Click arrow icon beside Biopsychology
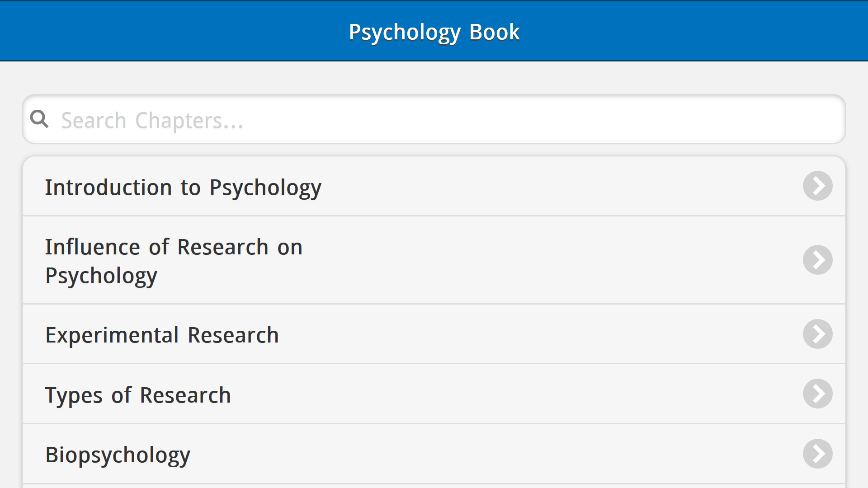The image size is (868, 488). (817, 454)
